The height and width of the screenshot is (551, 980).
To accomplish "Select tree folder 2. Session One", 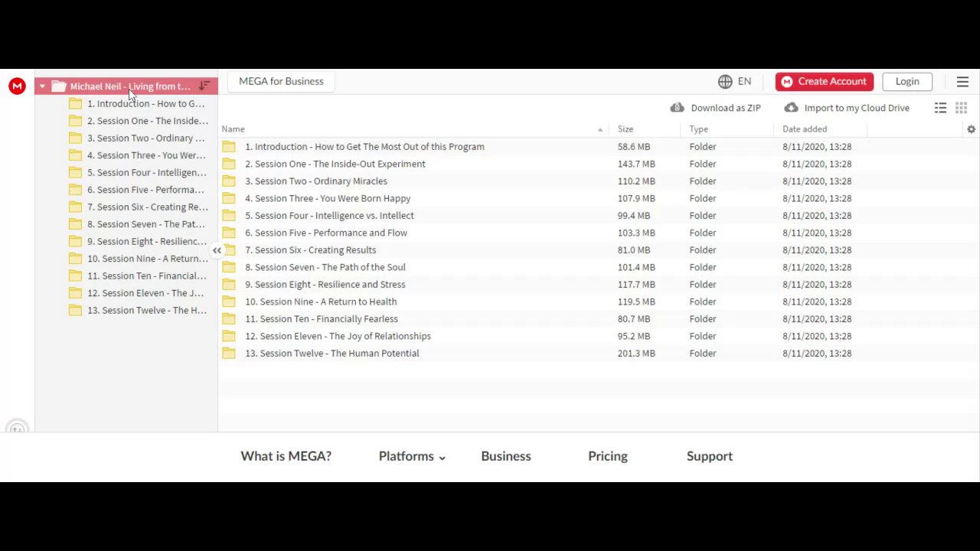I will tap(137, 121).
